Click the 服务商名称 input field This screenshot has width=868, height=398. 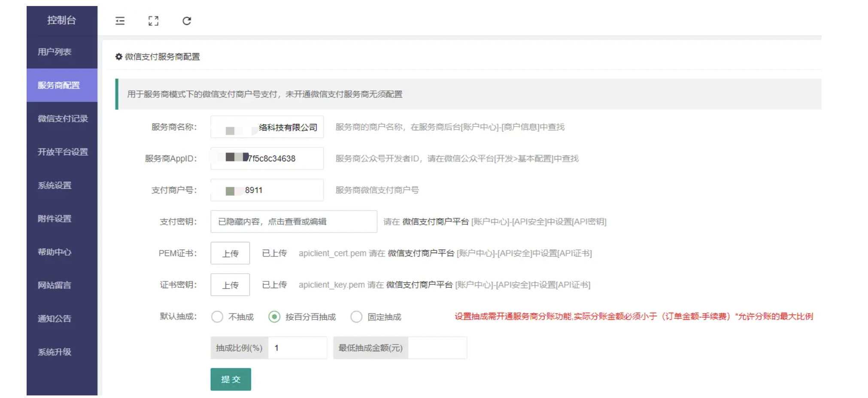pyautogui.click(x=267, y=127)
